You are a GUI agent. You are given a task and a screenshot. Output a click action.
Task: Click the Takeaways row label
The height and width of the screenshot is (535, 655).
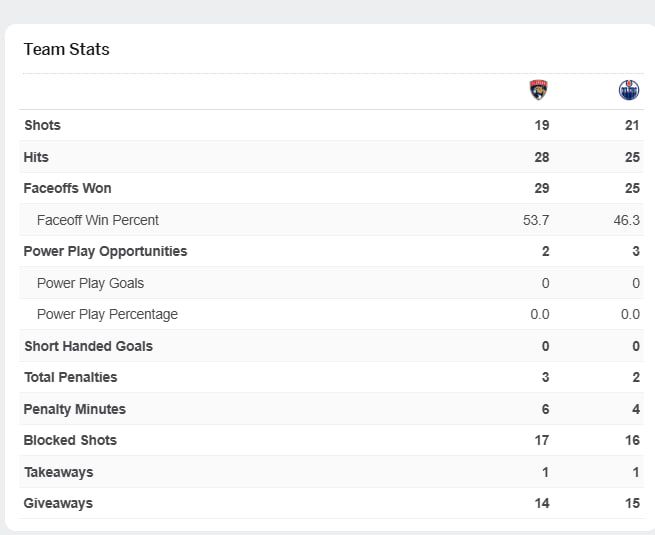(58, 472)
